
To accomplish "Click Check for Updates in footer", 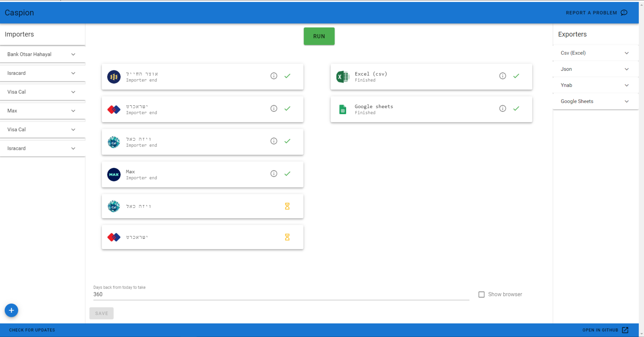I will (32, 330).
